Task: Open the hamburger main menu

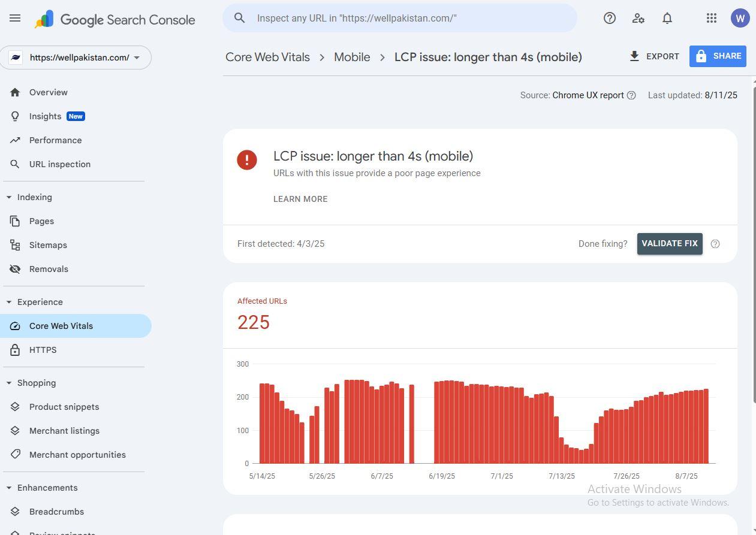Action: point(15,18)
